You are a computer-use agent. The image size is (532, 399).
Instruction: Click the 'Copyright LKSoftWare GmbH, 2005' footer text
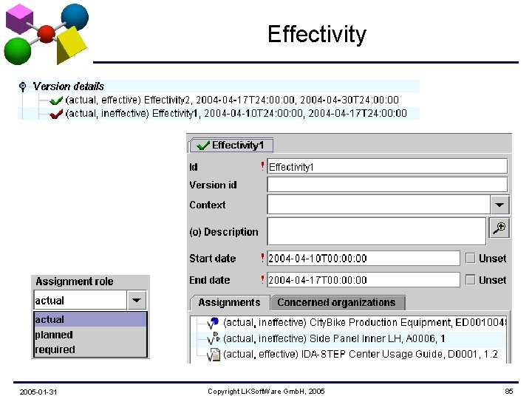pyautogui.click(x=266, y=392)
